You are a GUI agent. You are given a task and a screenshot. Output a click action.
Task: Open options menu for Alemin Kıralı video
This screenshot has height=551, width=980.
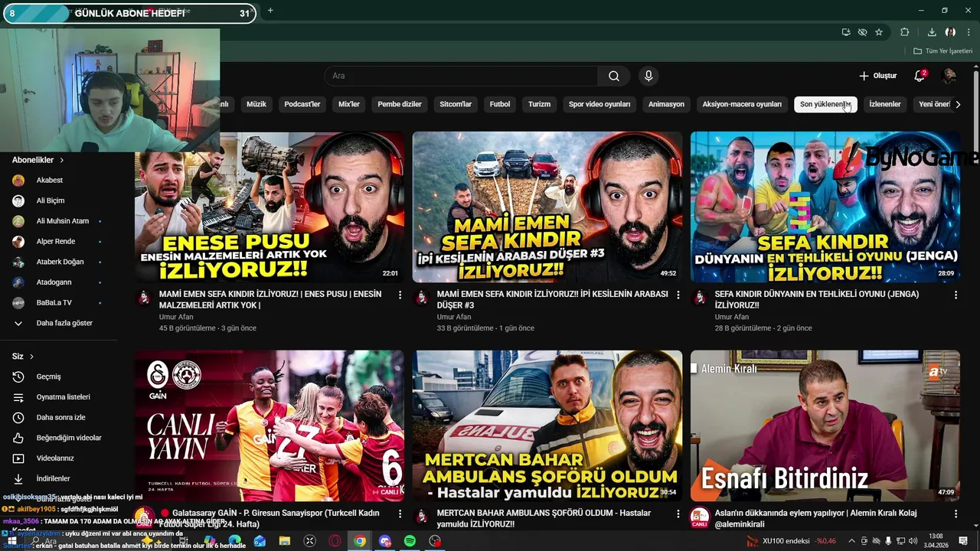pyautogui.click(x=955, y=514)
